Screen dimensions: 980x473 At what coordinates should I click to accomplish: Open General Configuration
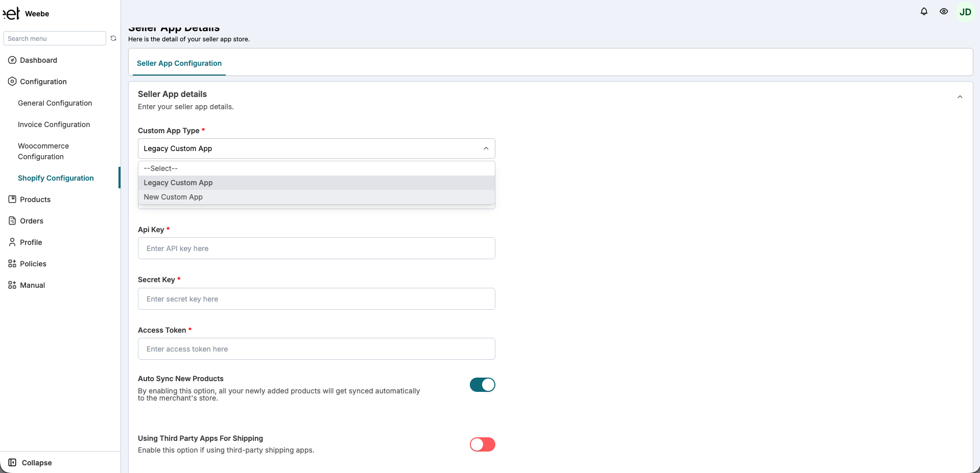pos(55,103)
